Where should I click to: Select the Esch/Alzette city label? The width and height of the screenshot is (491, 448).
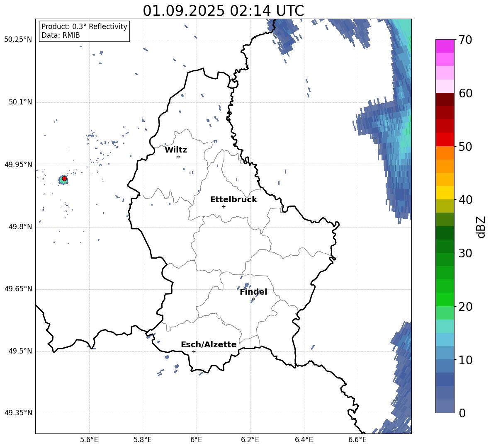[209, 344]
